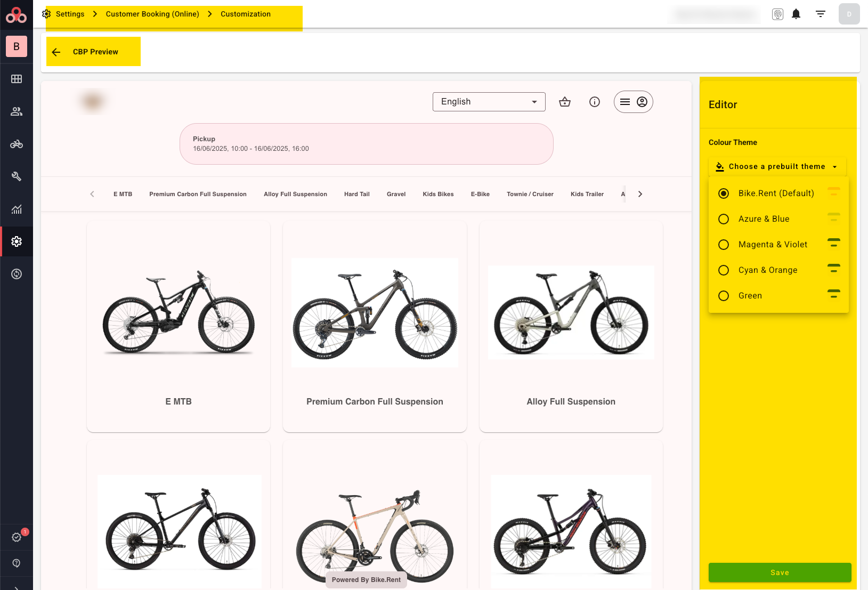Open the purple kids bike card
The width and height of the screenshot is (868, 590).
(x=571, y=515)
